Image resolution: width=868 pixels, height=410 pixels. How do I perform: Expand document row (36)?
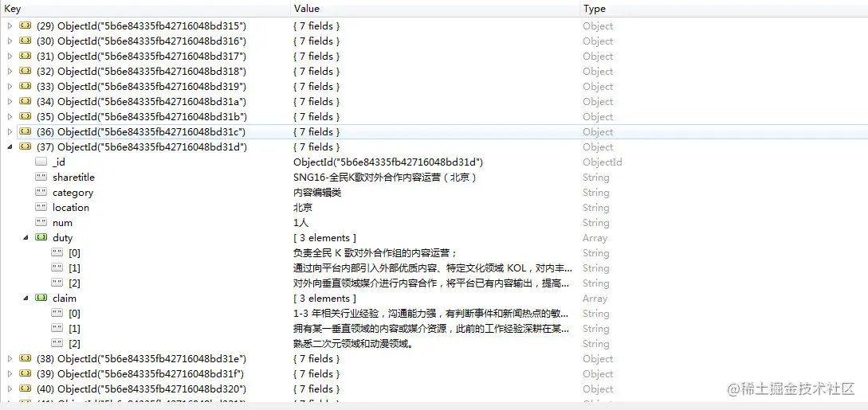(10, 131)
